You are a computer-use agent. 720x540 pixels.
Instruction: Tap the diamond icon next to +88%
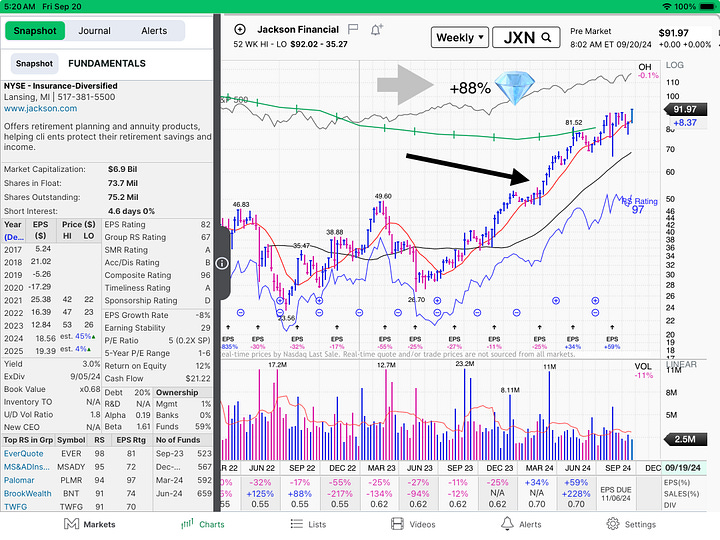515,88
